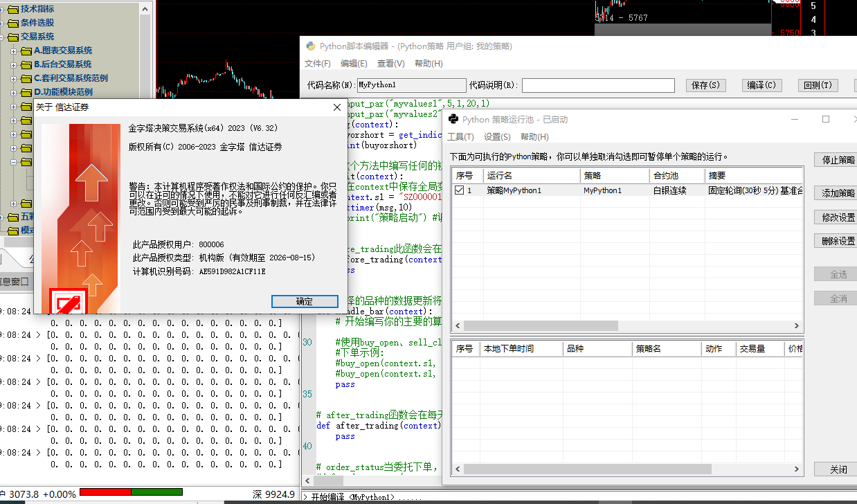Open 帮助(H) menu in Python editor

click(429, 64)
